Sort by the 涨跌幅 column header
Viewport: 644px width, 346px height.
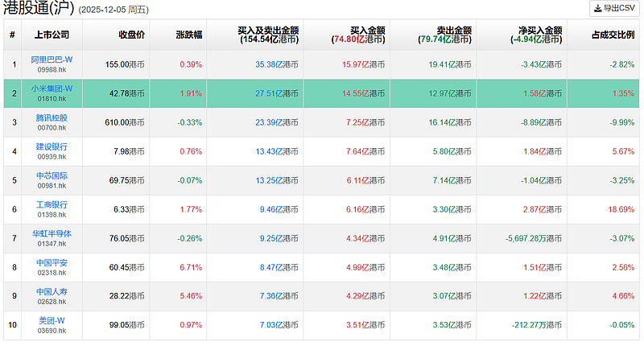(189, 35)
